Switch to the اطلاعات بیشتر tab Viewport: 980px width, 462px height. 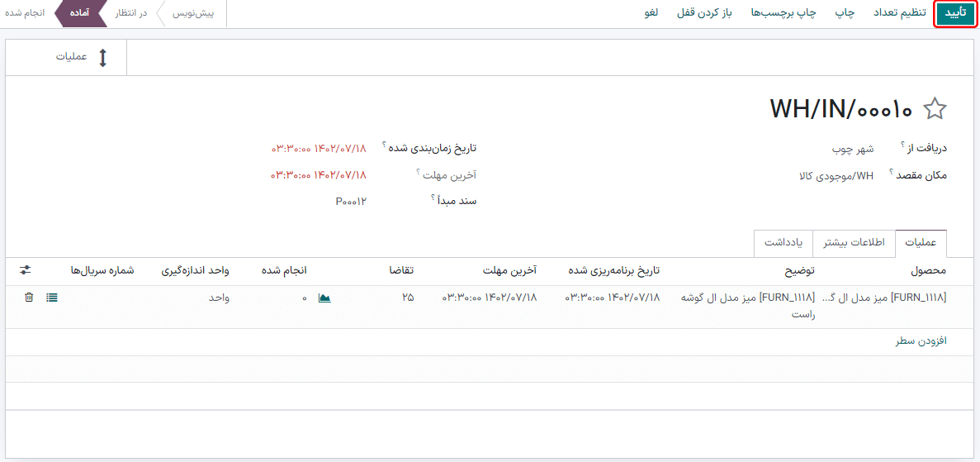854,243
